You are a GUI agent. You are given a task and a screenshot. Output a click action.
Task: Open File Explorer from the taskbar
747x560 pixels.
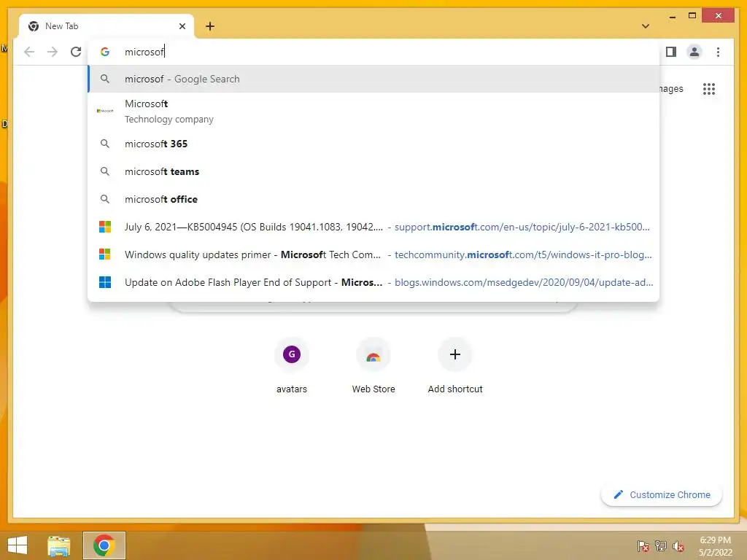coord(59,545)
